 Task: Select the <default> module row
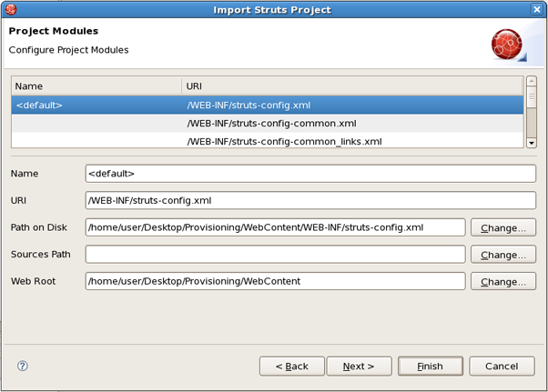268,106
